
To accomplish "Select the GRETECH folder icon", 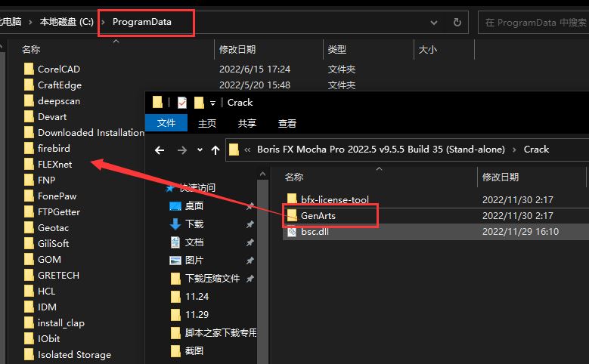I will [29, 275].
